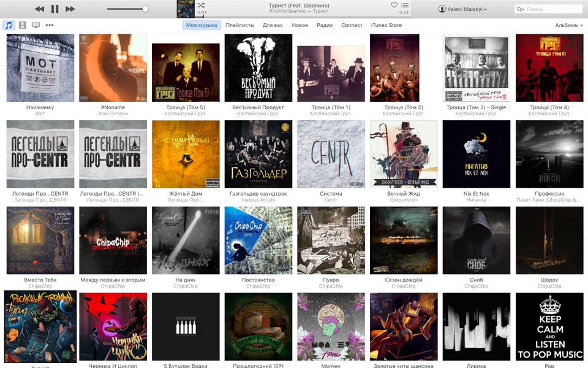Skip to the next track

coord(70,9)
